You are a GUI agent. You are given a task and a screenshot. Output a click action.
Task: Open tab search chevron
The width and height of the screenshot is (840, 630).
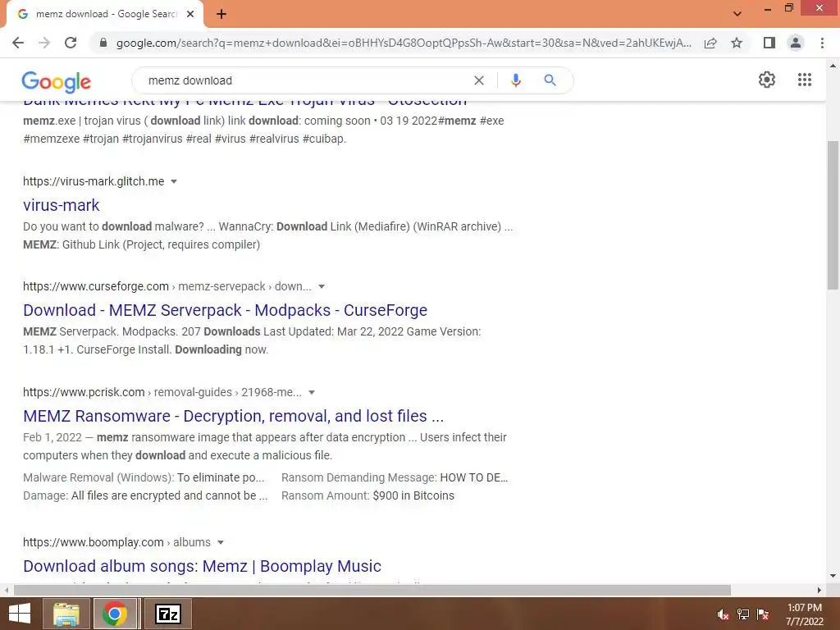tap(737, 14)
